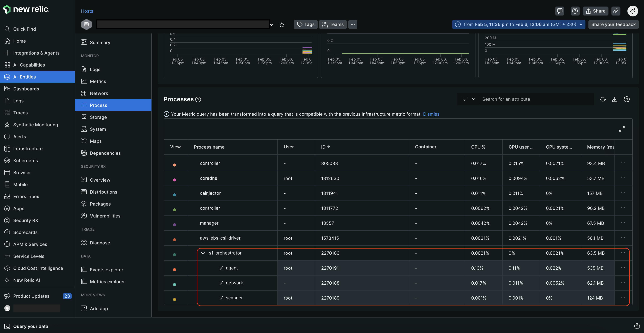Toggle the favorite star for this host
Image resolution: width=644 pixels, height=333 pixels.
(x=282, y=24)
